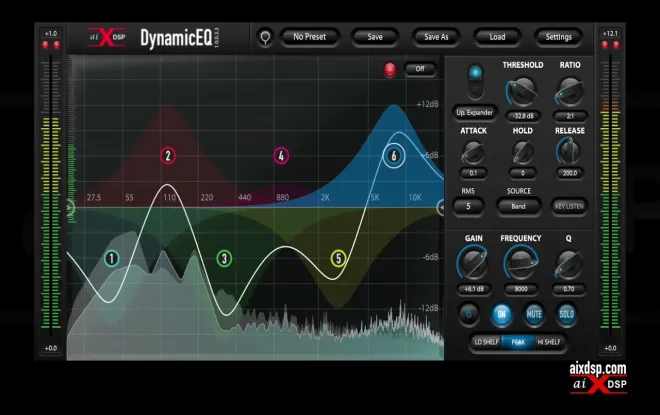Click the right edge arrow handle on graph
Viewport: 660px width, 415px height.
(440, 207)
